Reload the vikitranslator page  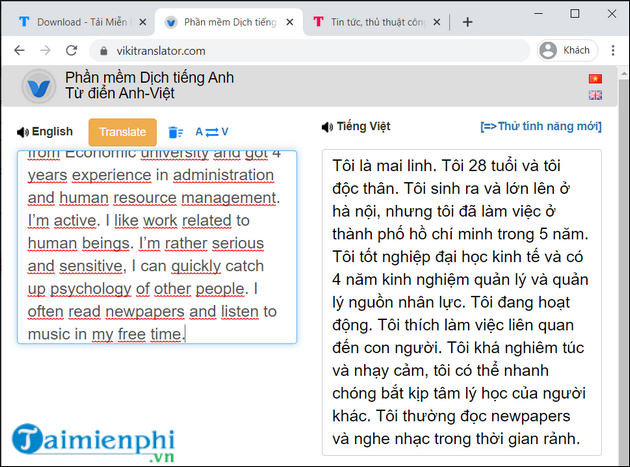pos(72,51)
